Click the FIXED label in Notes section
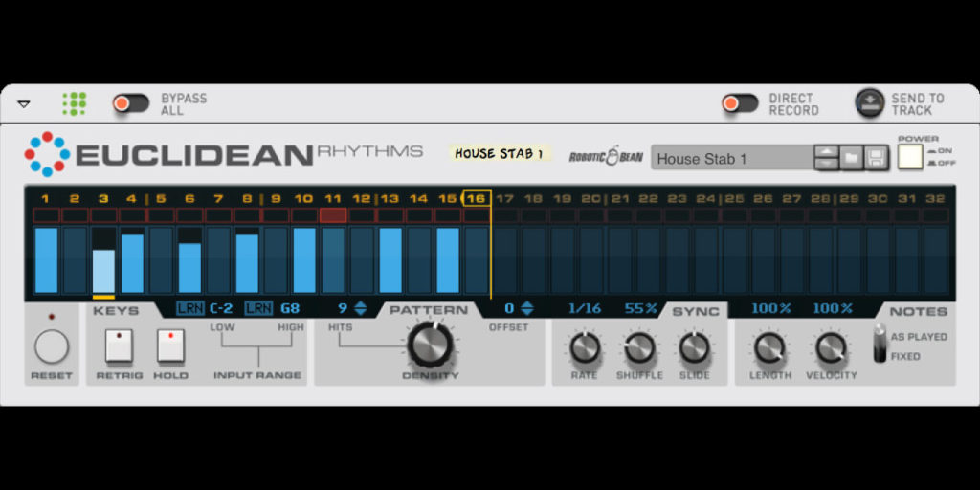Image resolution: width=980 pixels, height=490 pixels. (x=905, y=356)
